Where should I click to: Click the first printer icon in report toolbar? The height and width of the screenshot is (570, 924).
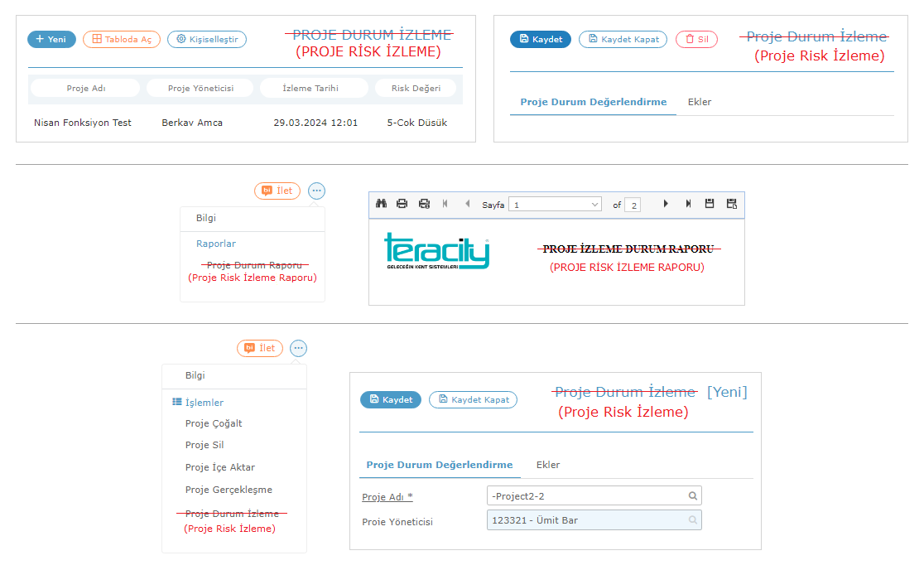click(x=402, y=204)
